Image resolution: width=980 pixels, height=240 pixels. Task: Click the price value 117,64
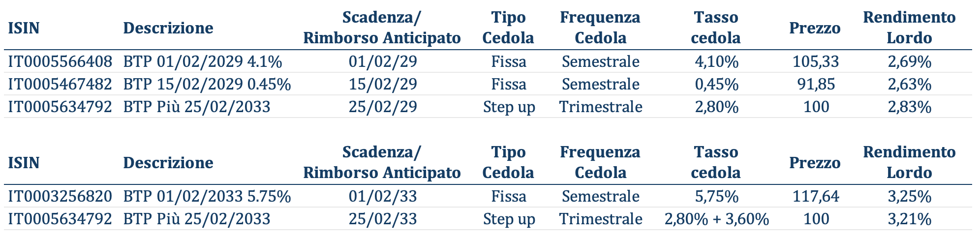click(x=816, y=197)
